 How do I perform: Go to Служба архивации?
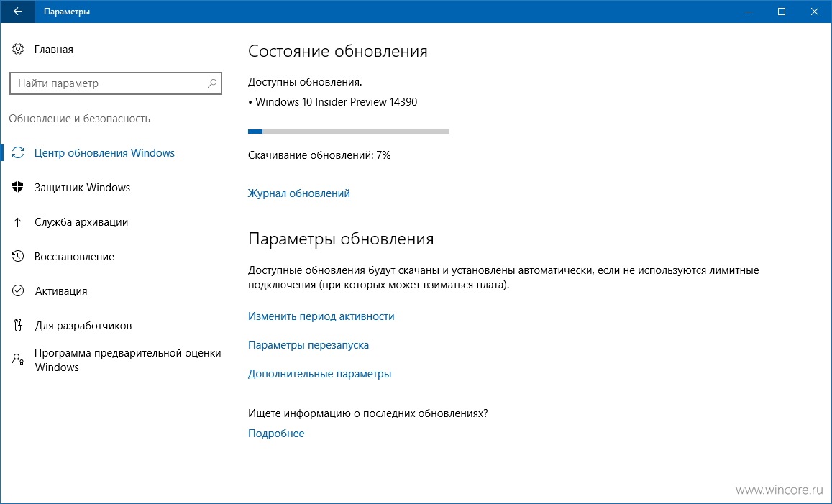pyautogui.click(x=81, y=221)
